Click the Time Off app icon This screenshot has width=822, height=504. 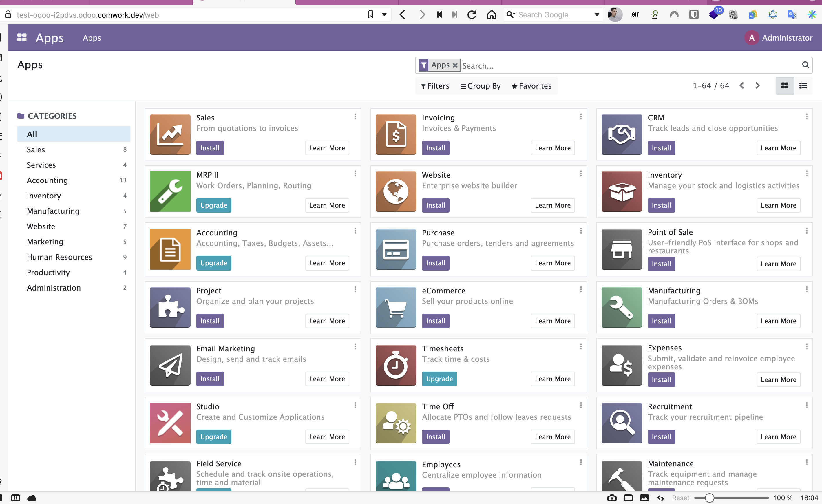coord(396,423)
